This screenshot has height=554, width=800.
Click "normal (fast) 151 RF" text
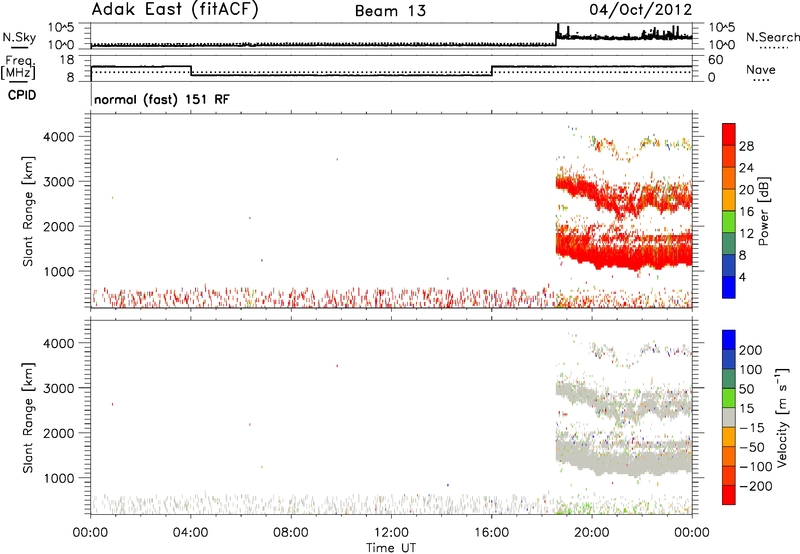tap(162, 99)
